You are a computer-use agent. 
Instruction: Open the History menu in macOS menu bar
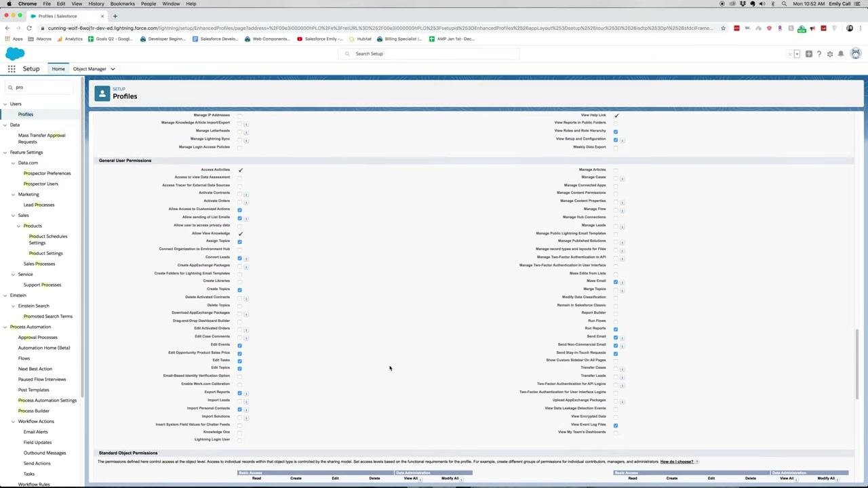96,3
